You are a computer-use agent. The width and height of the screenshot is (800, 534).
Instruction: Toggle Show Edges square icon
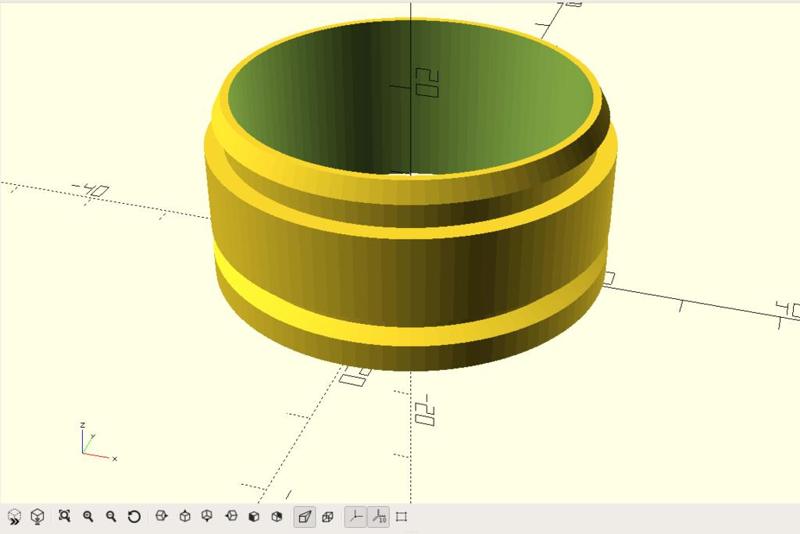point(402,517)
